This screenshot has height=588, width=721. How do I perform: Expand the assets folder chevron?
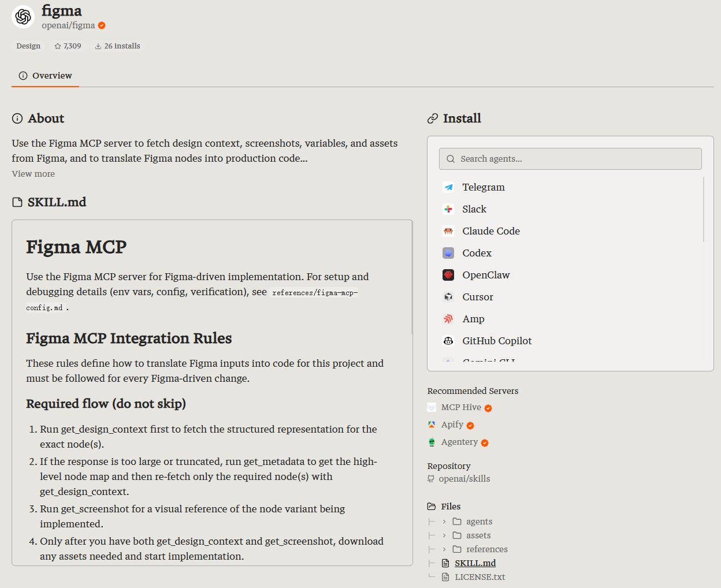click(x=444, y=535)
